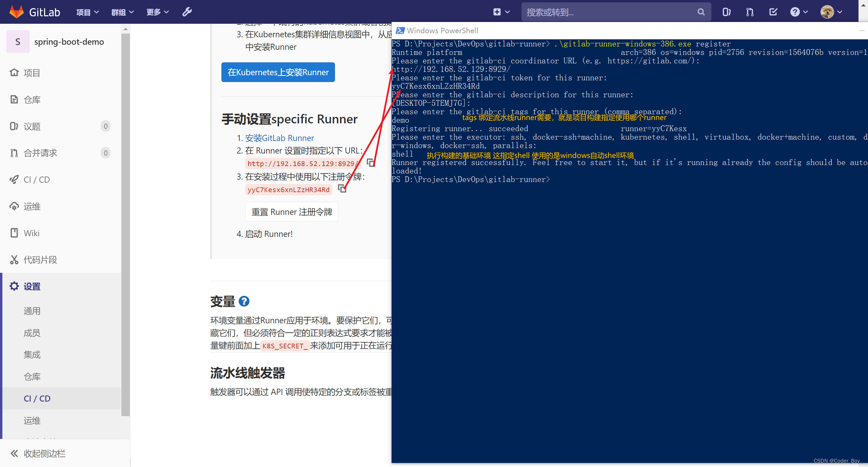Image resolution: width=868 pixels, height=467 pixels.
Task: Click the Wiki book icon in sidebar
Action: (x=14, y=233)
